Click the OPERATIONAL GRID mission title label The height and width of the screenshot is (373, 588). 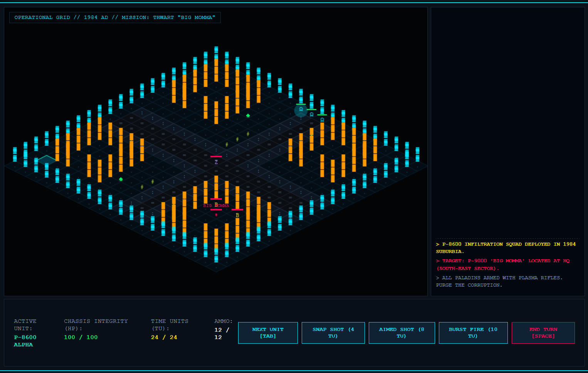(x=115, y=17)
